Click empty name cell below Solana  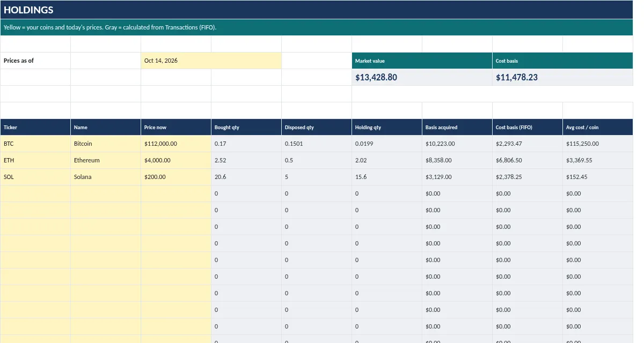(x=106, y=193)
